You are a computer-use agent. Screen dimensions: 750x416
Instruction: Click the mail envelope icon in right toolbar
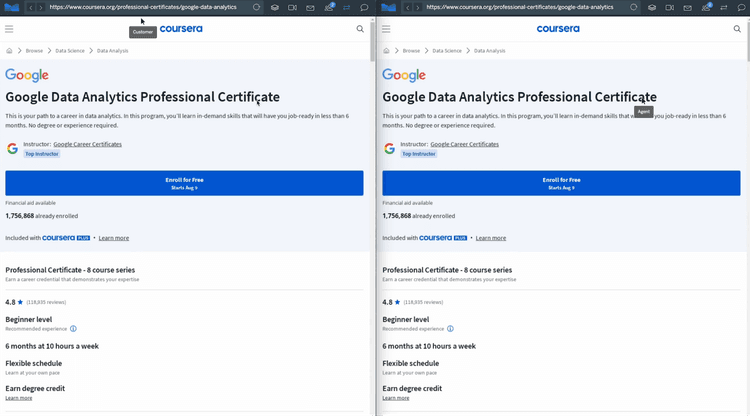[x=687, y=7]
